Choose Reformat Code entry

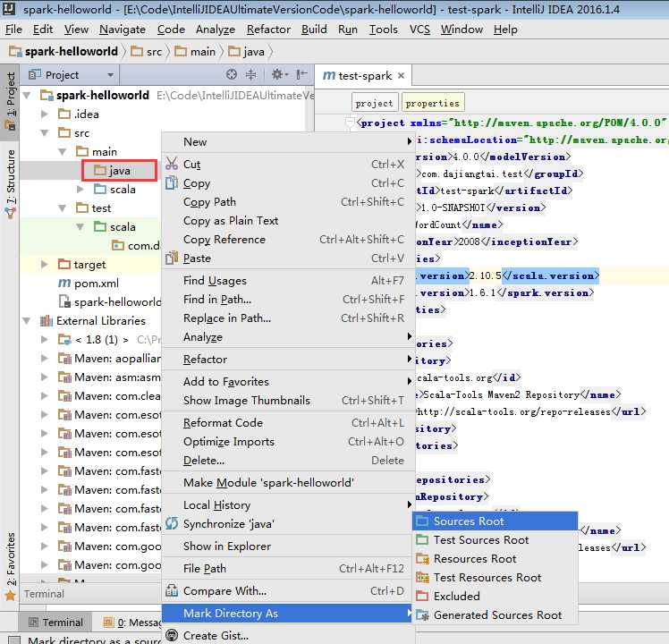point(287,423)
